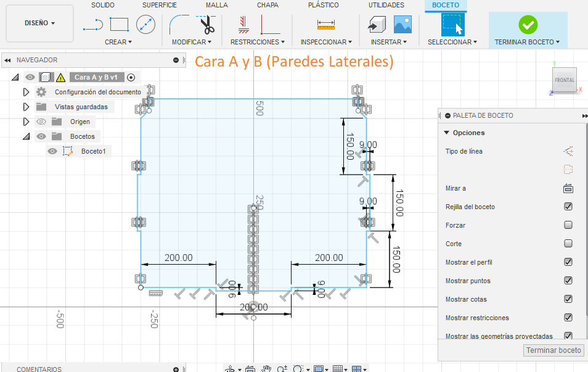Hide the Bocetos folder via eye icon
Screen dimensions: 588x372
point(41,136)
